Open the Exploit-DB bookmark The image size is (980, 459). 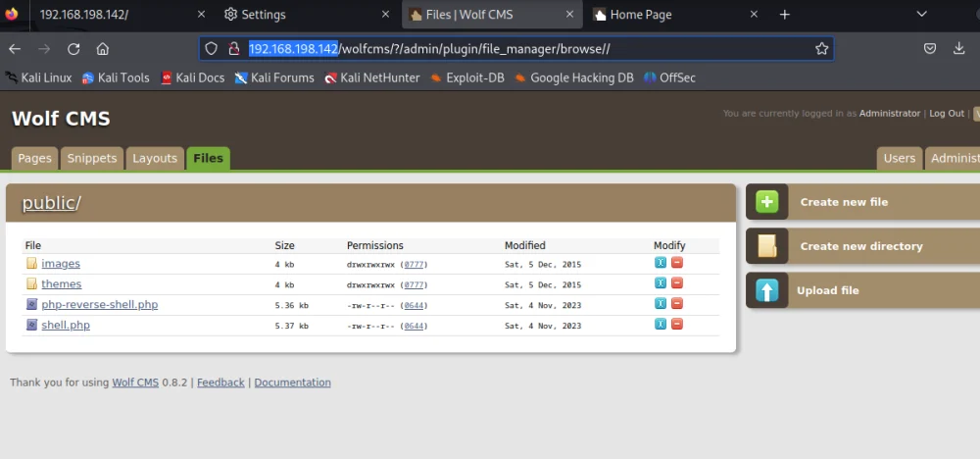[x=466, y=77]
